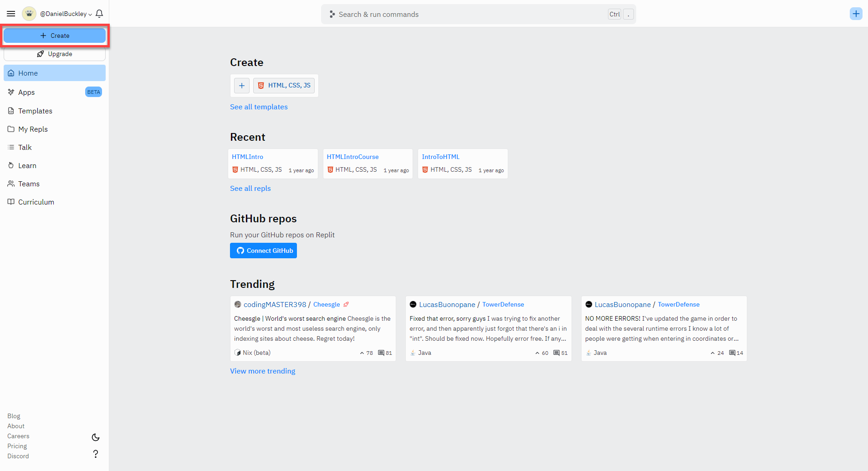This screenshot has width=868, height=471.
Task: Open Learn in the sidebar
Action: (55, 165)
